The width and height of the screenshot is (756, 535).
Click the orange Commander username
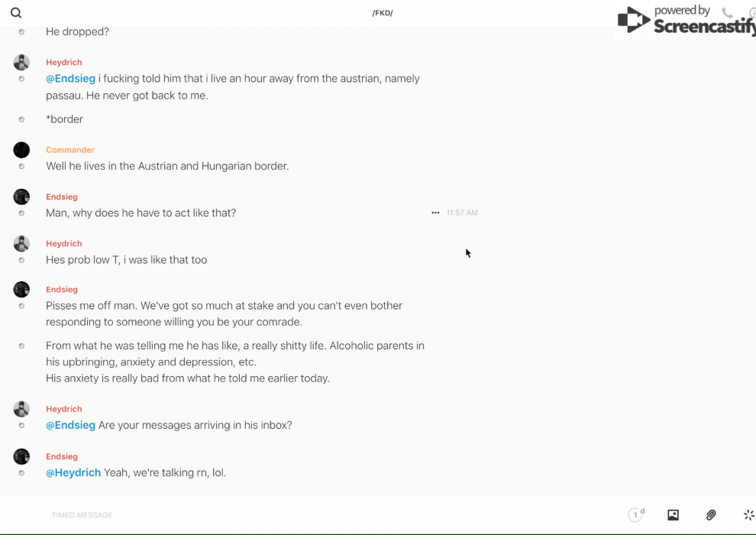click(x=70, y=150)
